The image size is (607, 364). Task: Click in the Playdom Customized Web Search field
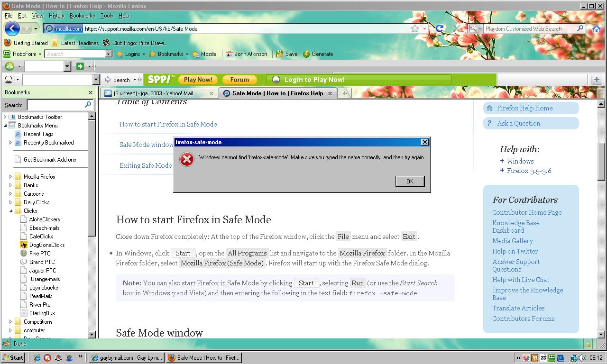pos(529,28)
